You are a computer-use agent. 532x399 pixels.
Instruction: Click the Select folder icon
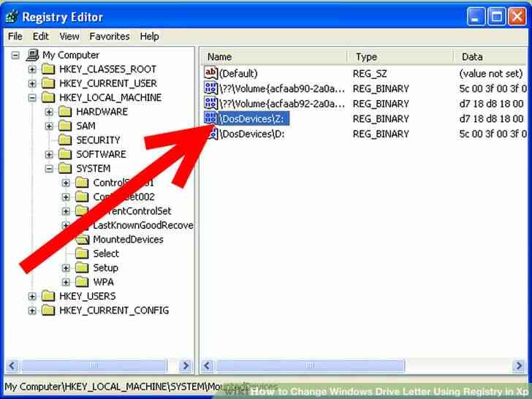point(82,254)
